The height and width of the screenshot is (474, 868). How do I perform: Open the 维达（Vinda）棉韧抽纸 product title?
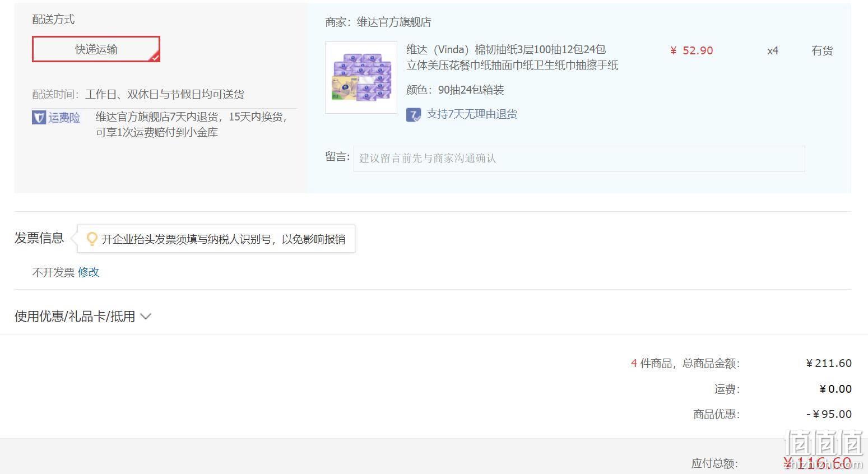(512, 57)
